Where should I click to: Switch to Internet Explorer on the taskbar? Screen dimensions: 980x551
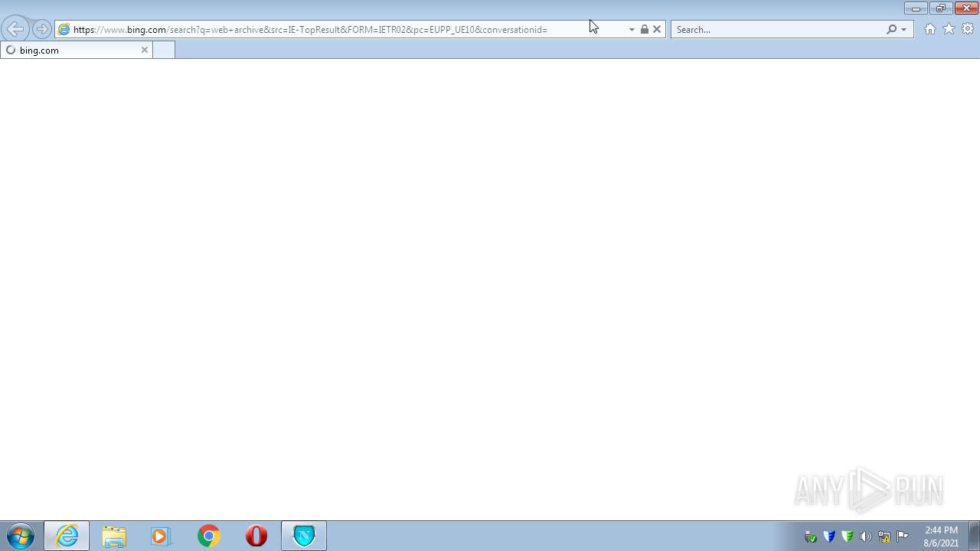(x=67, y=536)
